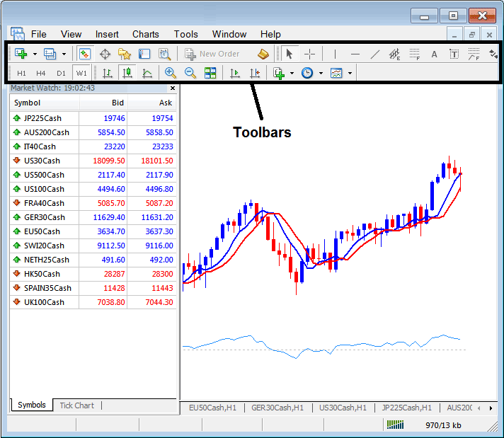504x438 pixels.
Task: Toggle Chart Shift icon
Action: (255, 74)
